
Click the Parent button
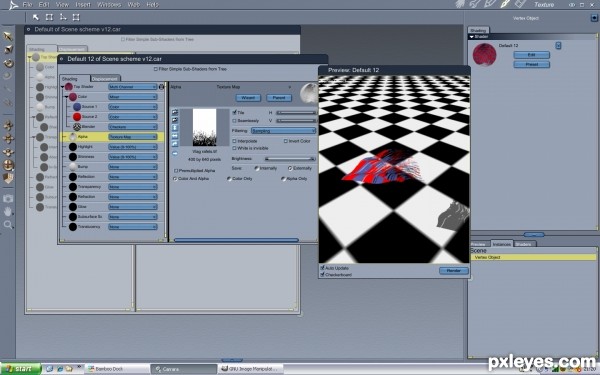[x=279, y=98]
